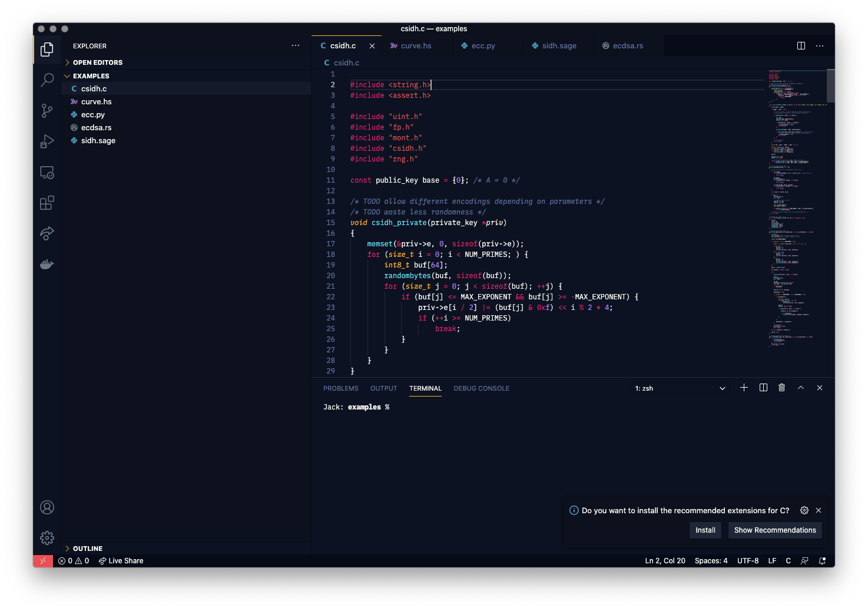Open notifications bell in status bar
Image resolution: width=868 pixels, height=611 pixels.
pos(823,561)
